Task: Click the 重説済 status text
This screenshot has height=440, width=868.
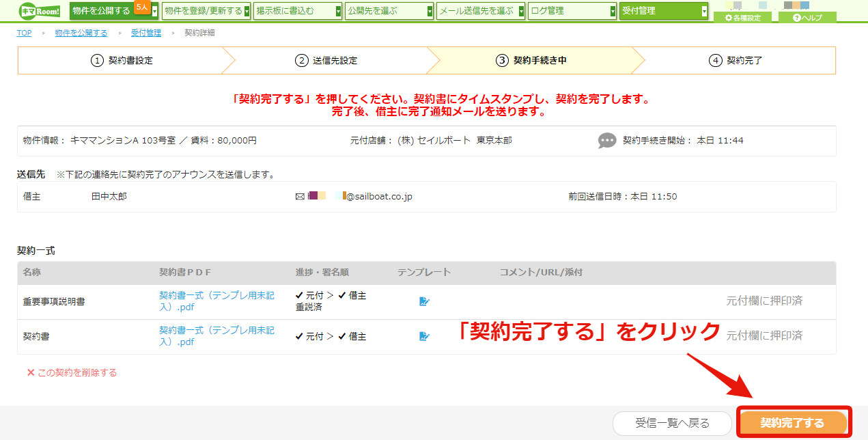Action: click(x=309, y=307)
